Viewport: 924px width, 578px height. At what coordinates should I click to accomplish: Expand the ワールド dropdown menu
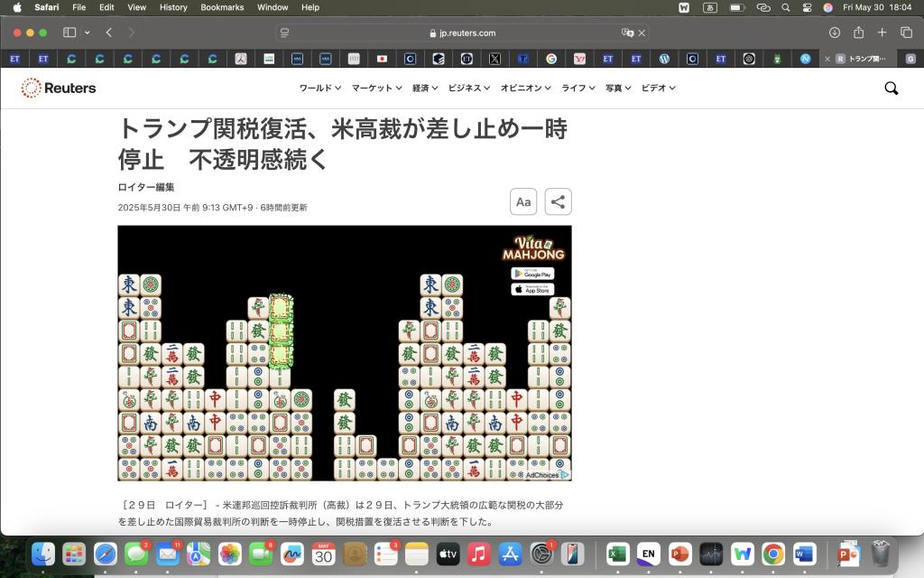pos(320,88)
